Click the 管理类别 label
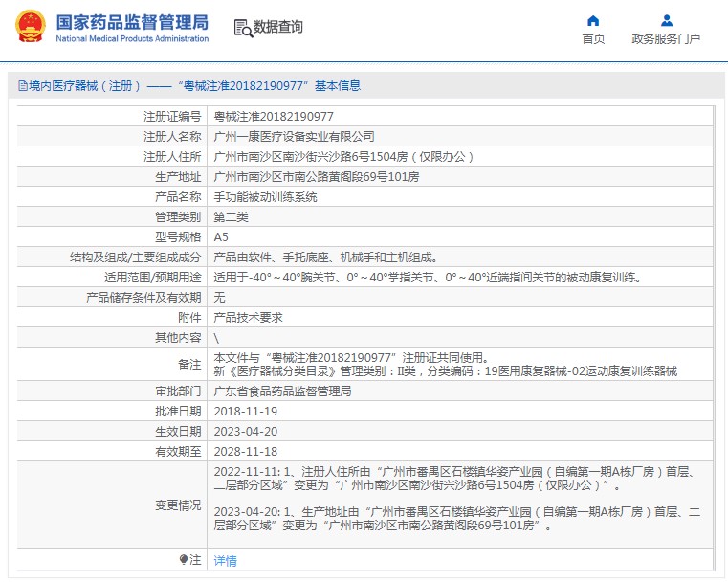This screenshot has width=728, height=583. (x=178, y=217)
